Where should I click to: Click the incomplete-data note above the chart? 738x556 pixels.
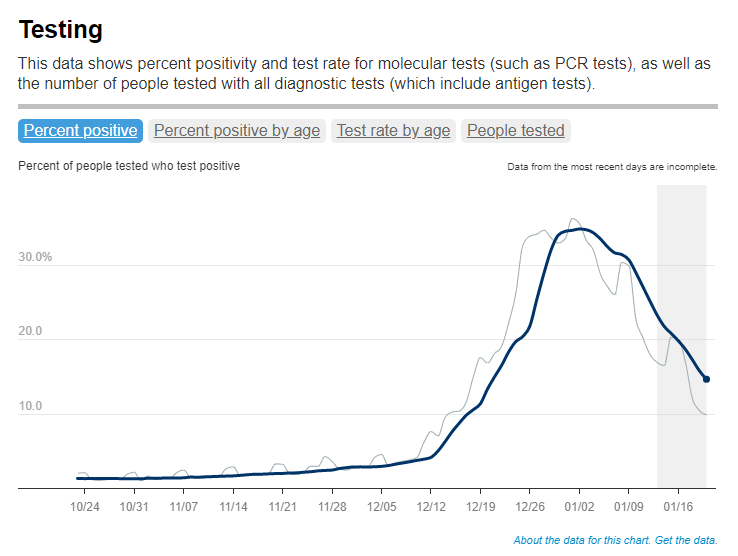tap(612, 167)
